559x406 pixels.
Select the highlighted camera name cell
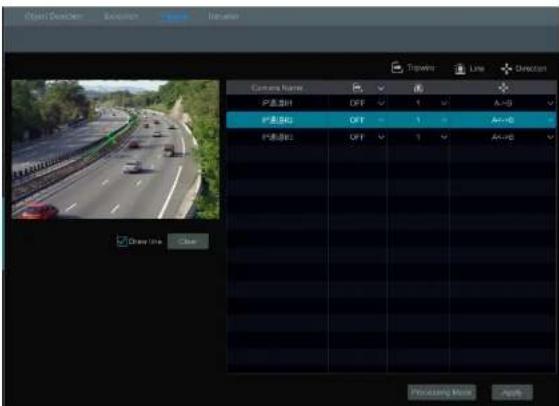[x=277, y=120]
